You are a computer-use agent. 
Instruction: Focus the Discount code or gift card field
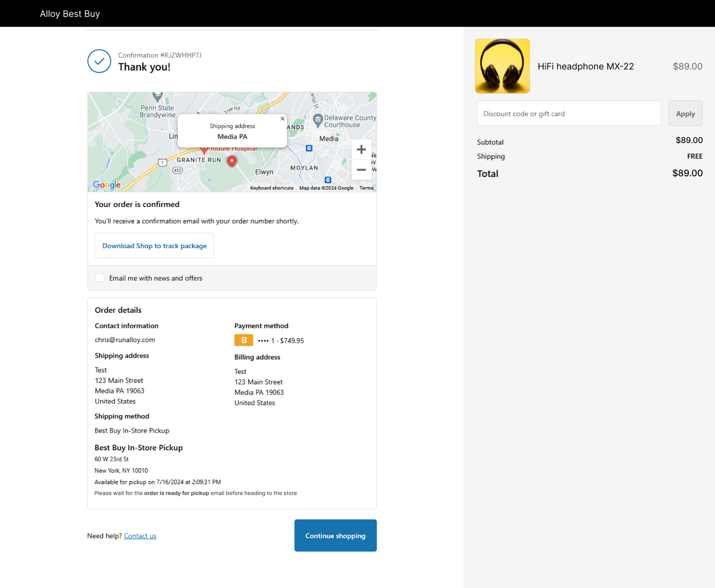569,113
